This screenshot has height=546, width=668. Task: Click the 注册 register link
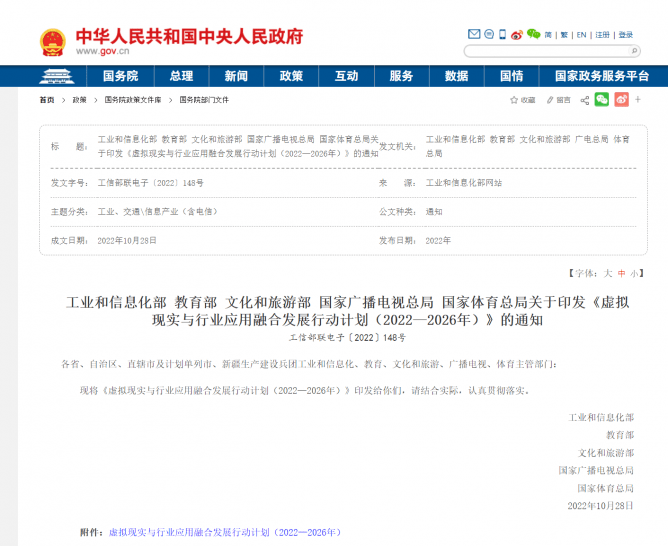[x=602, y=35]
